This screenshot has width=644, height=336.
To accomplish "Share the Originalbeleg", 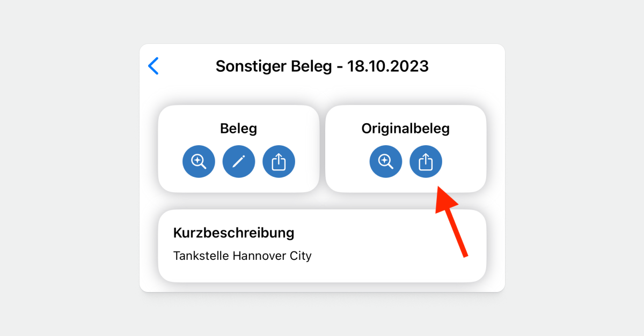I will pyautogui.click(x=426, y=161).
